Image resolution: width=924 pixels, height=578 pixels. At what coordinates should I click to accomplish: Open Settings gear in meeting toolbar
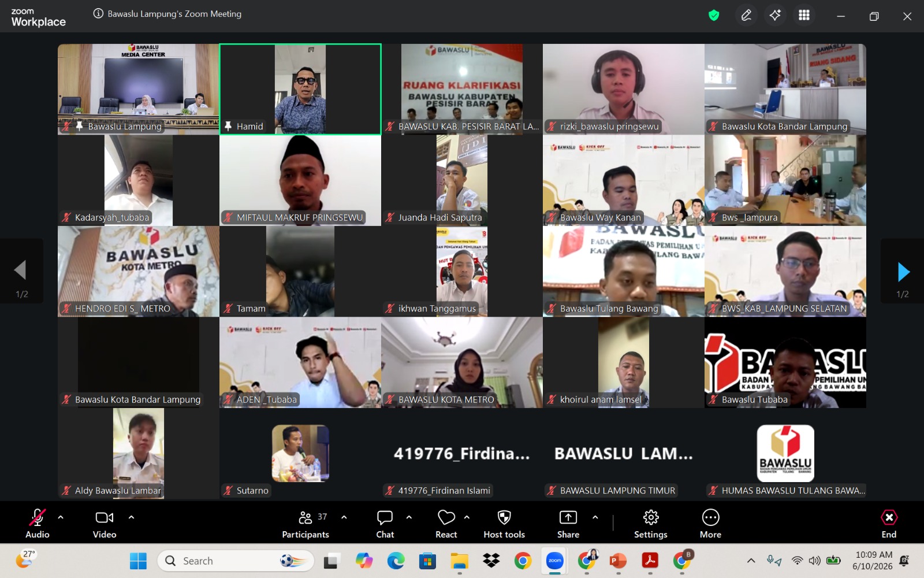point(651,524)
